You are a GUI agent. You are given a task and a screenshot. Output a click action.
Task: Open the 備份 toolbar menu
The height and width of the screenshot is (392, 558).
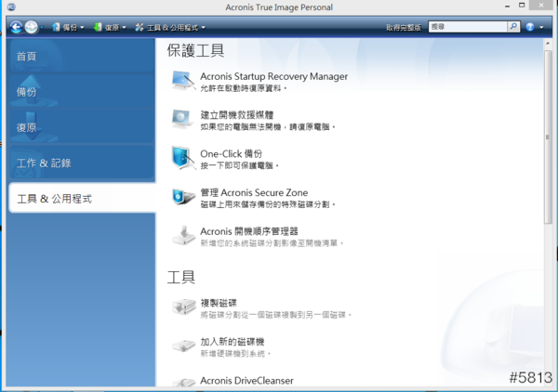tap(68, 27)
